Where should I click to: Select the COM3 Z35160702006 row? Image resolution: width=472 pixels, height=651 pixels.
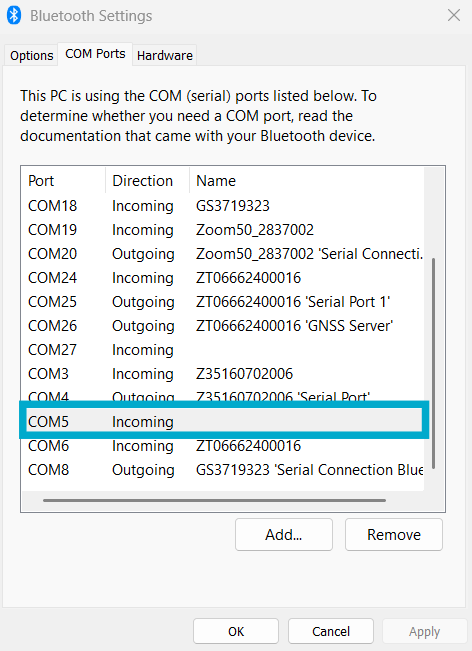click(x=223, y=374)
